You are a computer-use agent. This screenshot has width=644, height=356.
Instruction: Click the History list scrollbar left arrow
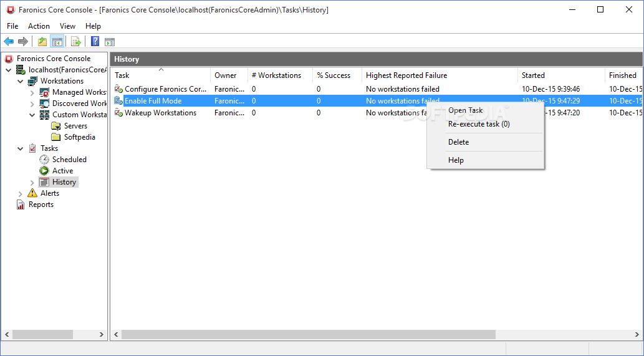[x=116, y=335]
